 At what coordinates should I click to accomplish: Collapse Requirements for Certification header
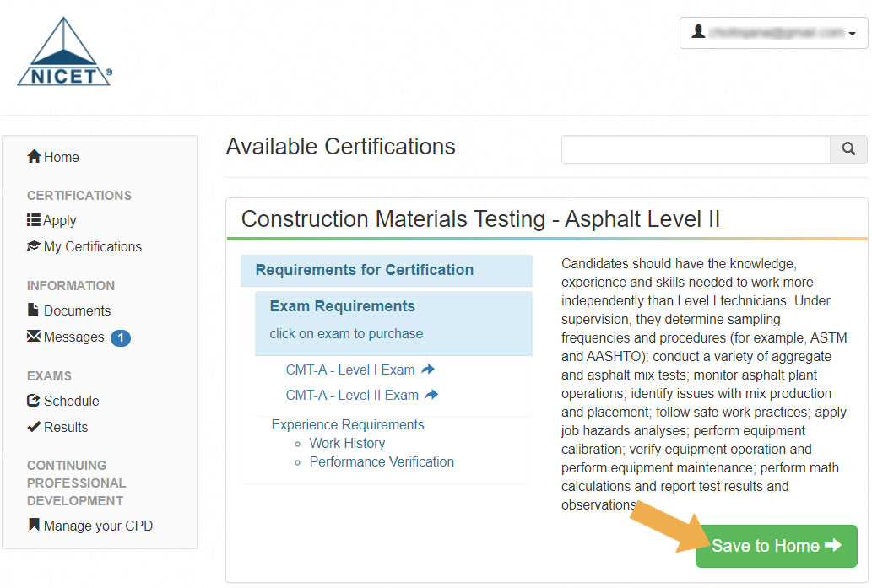click(x=387, y=271)
